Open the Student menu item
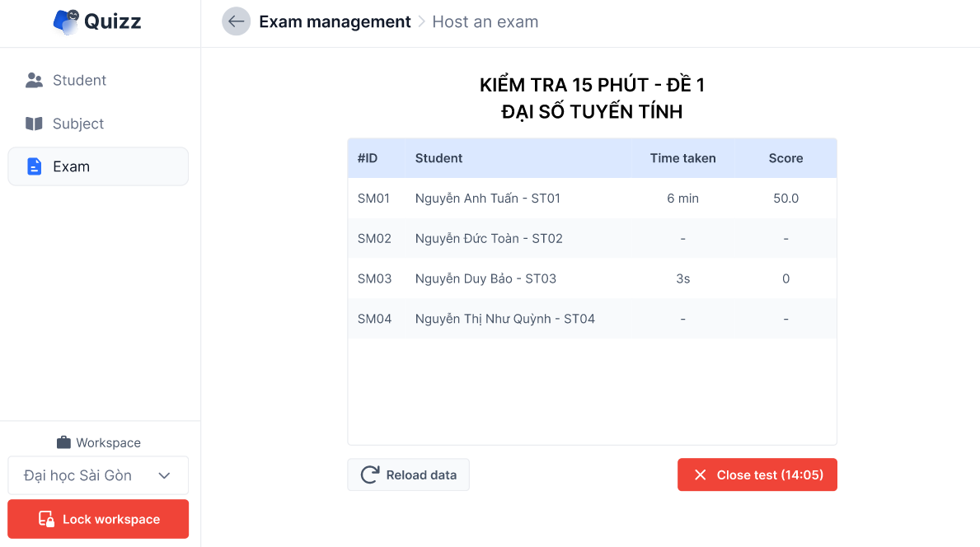The height and width of the screenshot is (547, 980). coord(79,81)
